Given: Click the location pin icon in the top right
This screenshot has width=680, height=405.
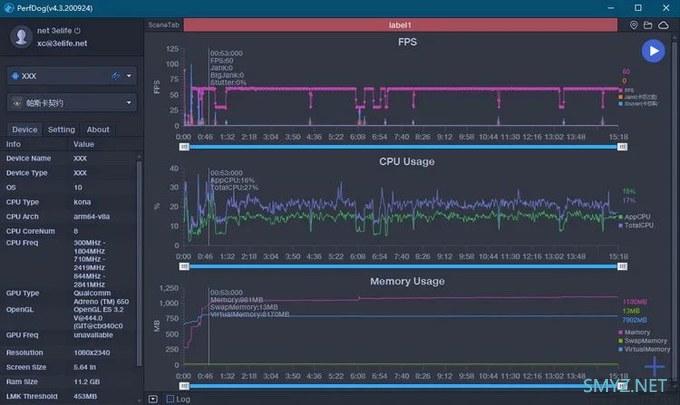Looking at the screenshot, I should (x=634, y=25).
